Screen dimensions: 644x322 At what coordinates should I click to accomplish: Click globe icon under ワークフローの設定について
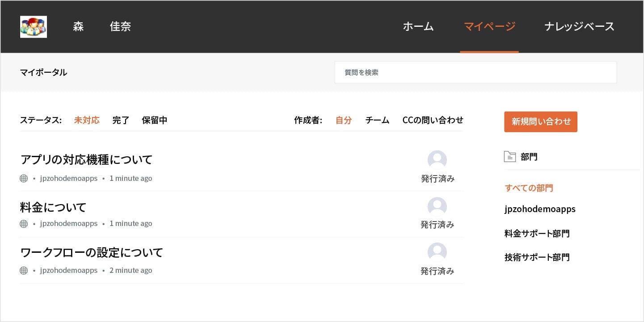click(x=24, y=271)
